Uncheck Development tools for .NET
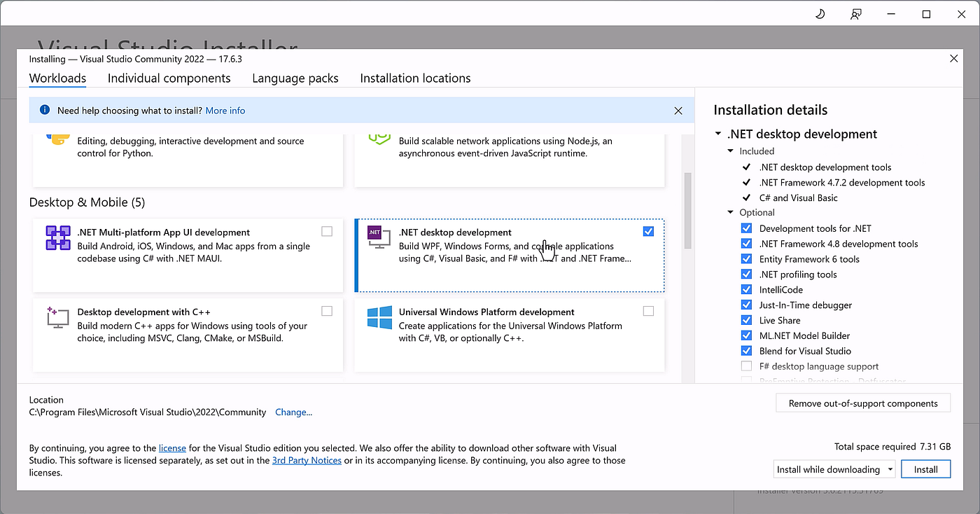 click(x=746, y=228)
